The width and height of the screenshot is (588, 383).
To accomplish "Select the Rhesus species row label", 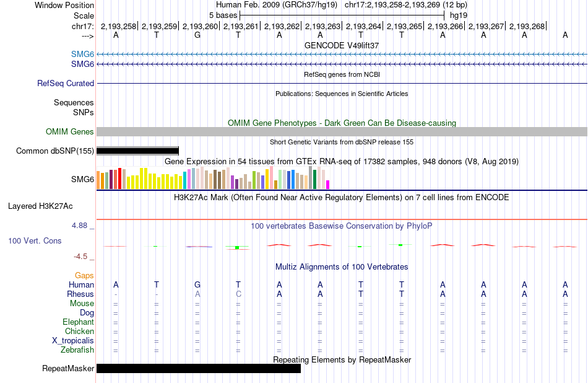I will coord(80,294).
